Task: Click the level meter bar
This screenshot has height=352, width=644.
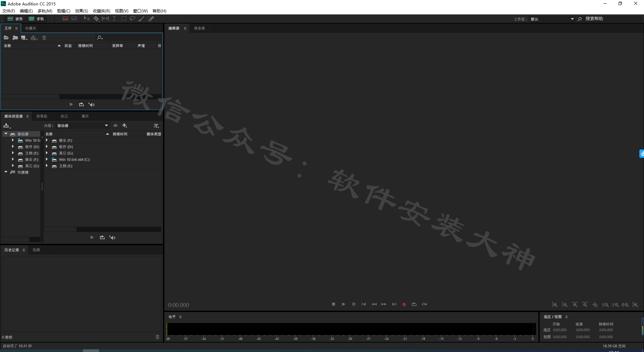Action: tap(351, 329)
